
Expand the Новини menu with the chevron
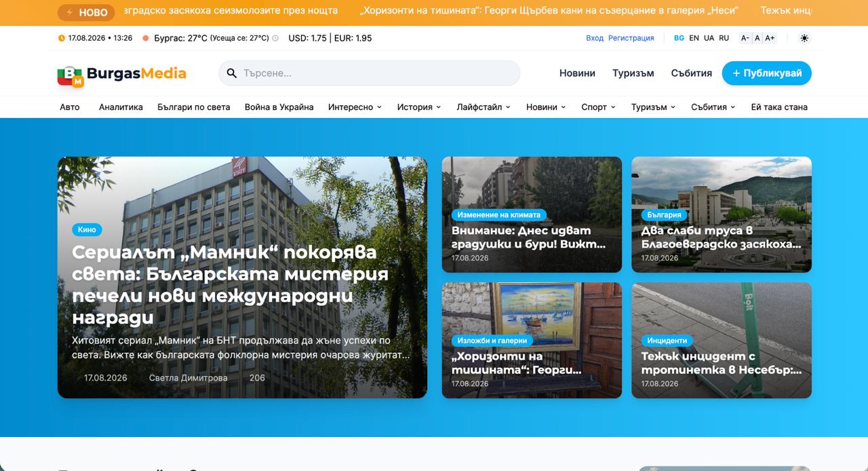point(546,107)
